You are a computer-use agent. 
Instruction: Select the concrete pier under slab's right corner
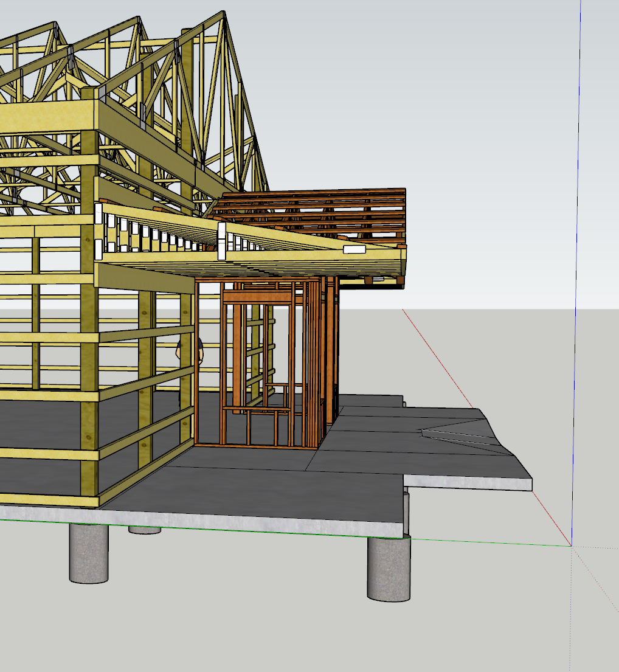tap(388, 569)
